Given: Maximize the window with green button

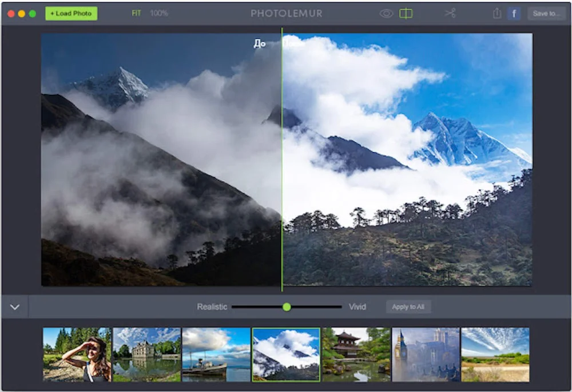Looking at the screenshot, I should pyautogui.click(x=33, y=14).
